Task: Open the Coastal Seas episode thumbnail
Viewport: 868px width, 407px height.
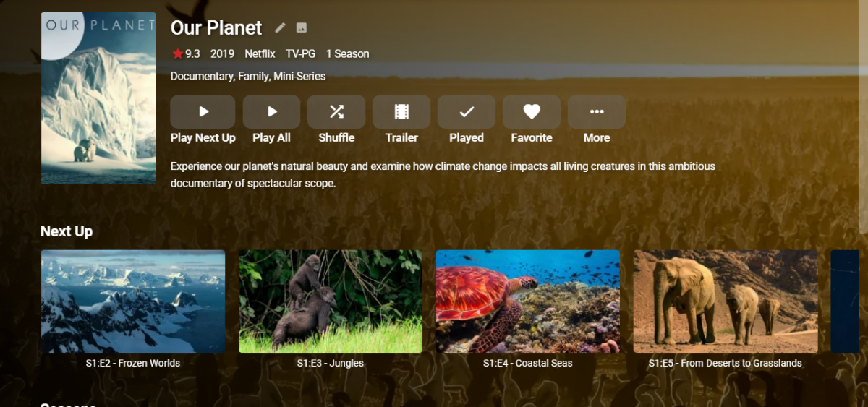Action: (528, 301)
